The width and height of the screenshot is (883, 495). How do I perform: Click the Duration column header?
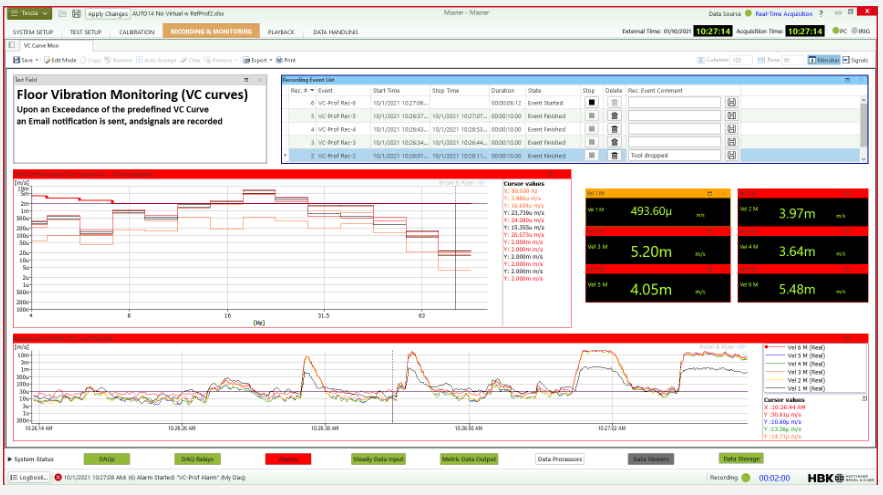coord(502,91)
